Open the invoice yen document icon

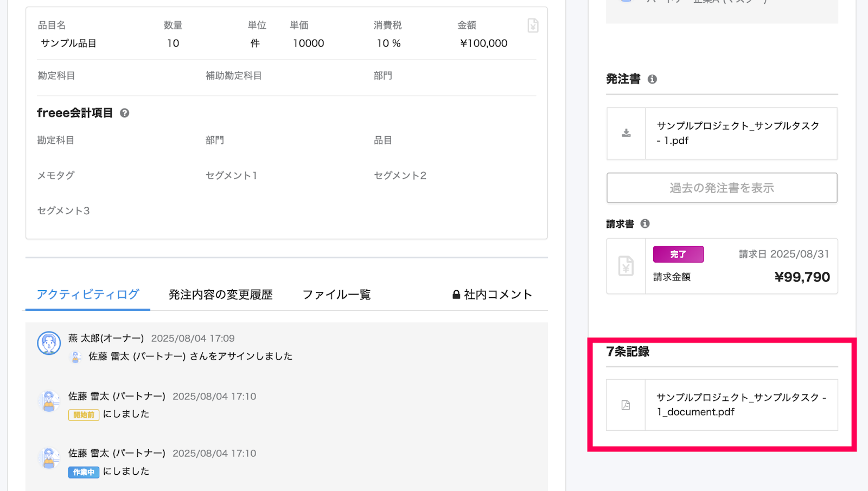click(x=626, y=266)
